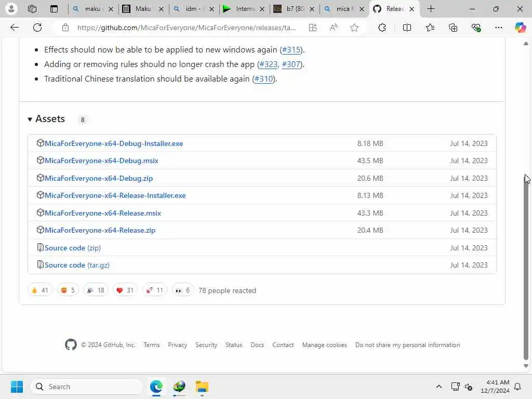Click the page vertical scrollbar thumb
Image resolution: width=532 pixels, height=399 pixels.
[526, 268]
